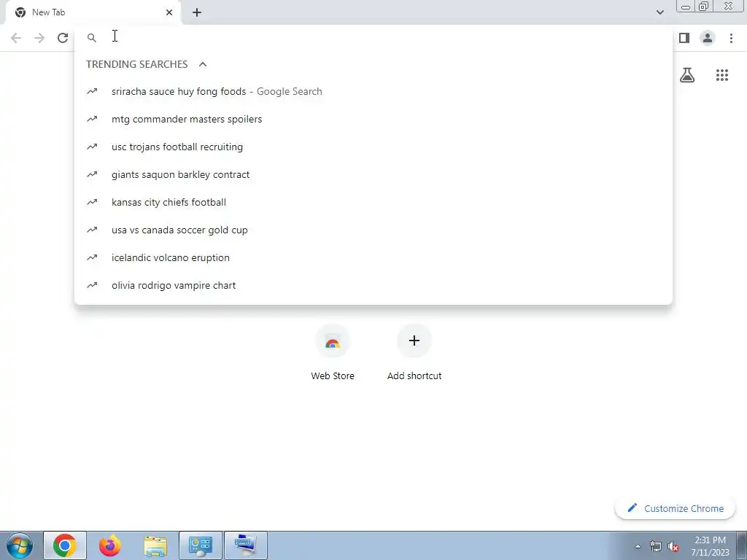The width and height of the screenshot is (747, 560).
Task: Select olivia rodrigo vampire chart suggestion
Action: point(373,285)
